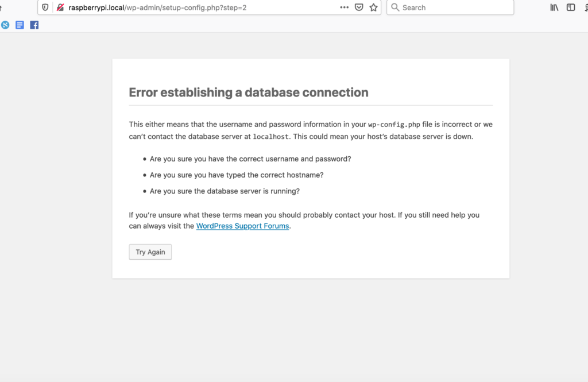Click the tracking protection shield icon

point(45,7)
